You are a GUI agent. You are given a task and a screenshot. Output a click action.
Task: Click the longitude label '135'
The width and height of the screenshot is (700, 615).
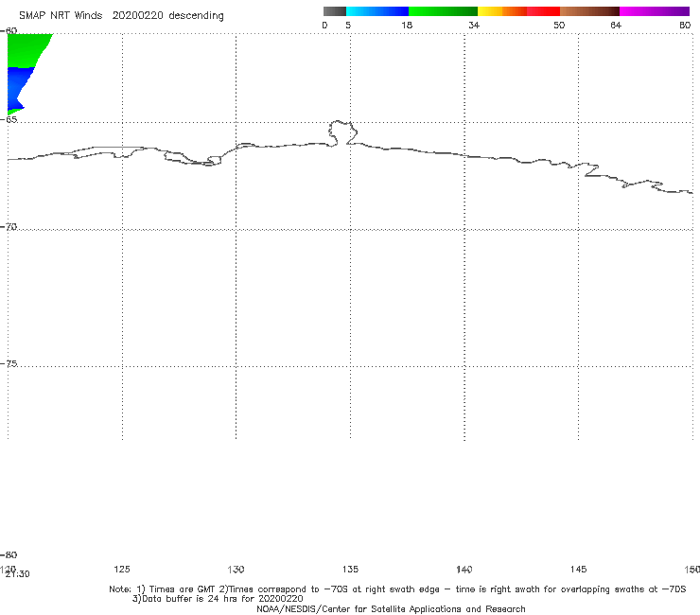click(350, 569)
